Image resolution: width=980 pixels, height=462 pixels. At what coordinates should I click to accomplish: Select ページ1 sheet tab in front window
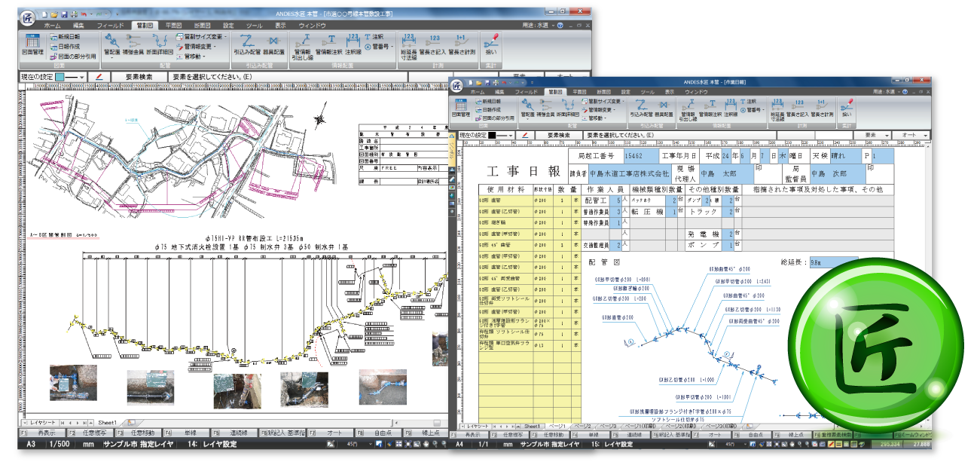click(x=557, y=426)
